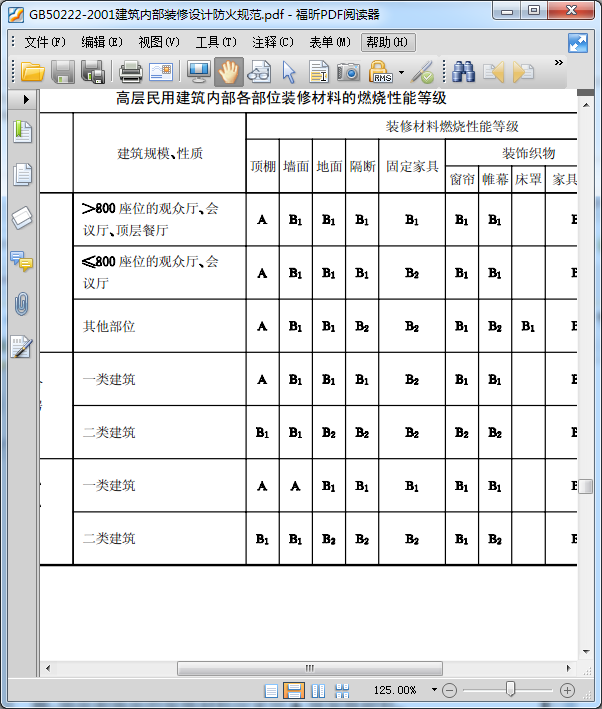The height and width of the screenshot is (709, 602).
Task: Switch to continuous page view mode
Action: click(x=294, y=690)
